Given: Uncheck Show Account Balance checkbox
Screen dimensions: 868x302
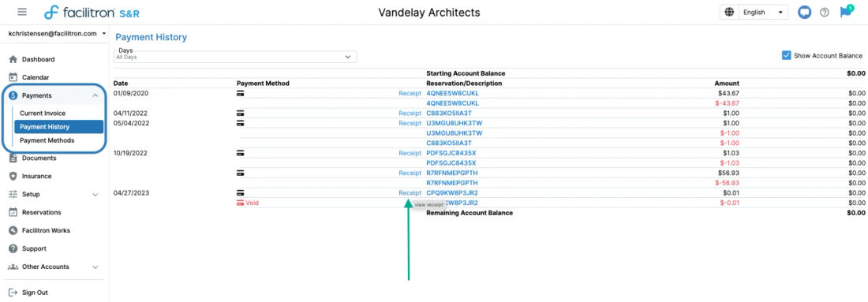Looking at the screenshot, I should pos(786,55).
